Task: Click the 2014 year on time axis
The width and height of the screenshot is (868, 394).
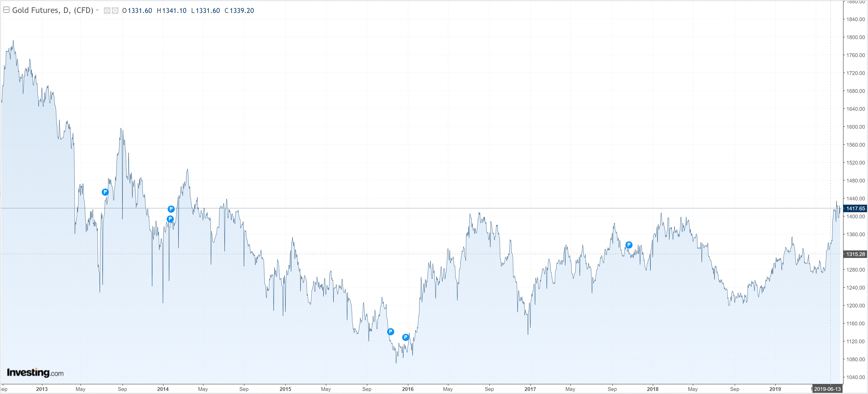Action: point(163,389)
